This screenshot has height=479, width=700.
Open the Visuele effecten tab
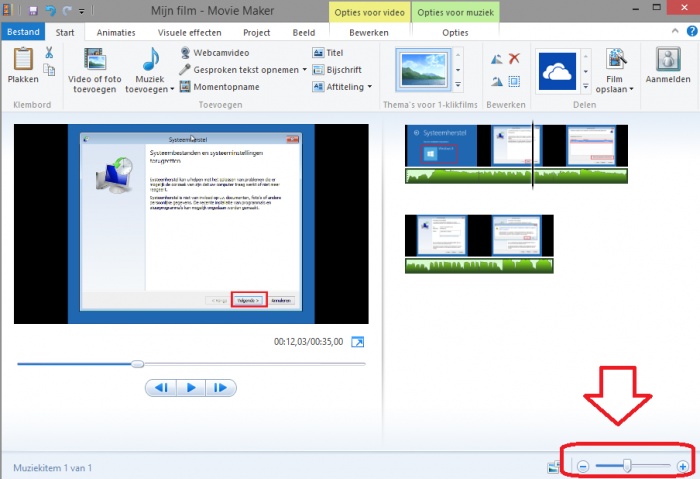[189, 33]
